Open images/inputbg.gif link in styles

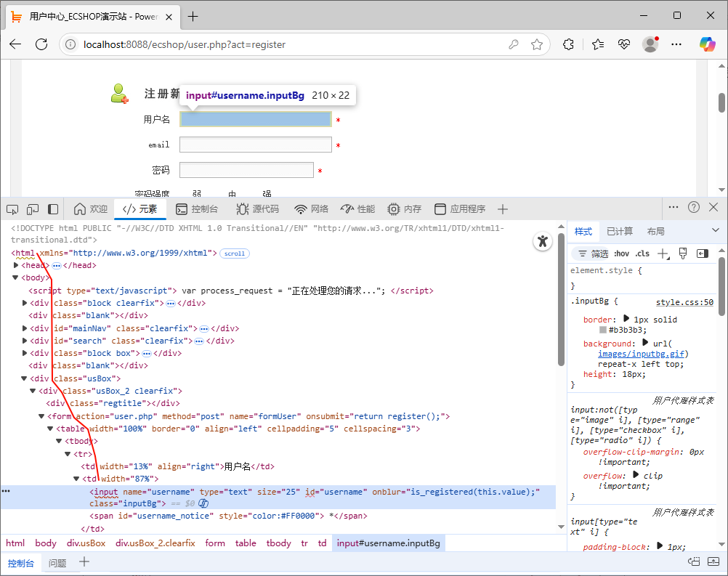[x=642, y=354]
